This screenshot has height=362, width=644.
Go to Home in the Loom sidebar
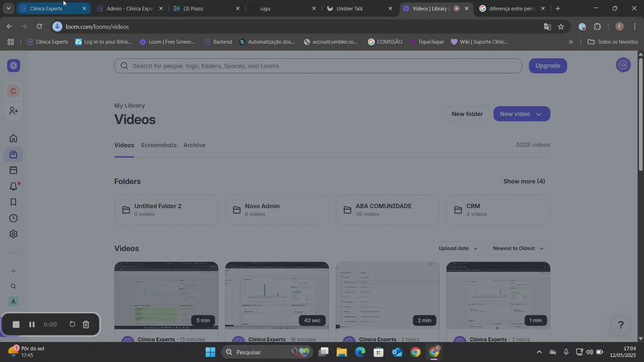[14, 138]
